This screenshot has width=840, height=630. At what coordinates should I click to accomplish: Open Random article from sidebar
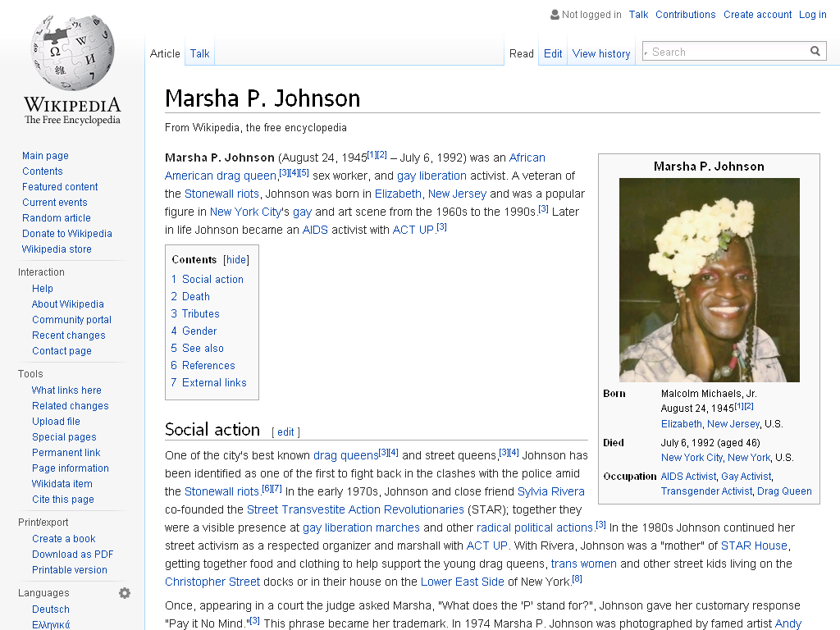coord(57,218)
